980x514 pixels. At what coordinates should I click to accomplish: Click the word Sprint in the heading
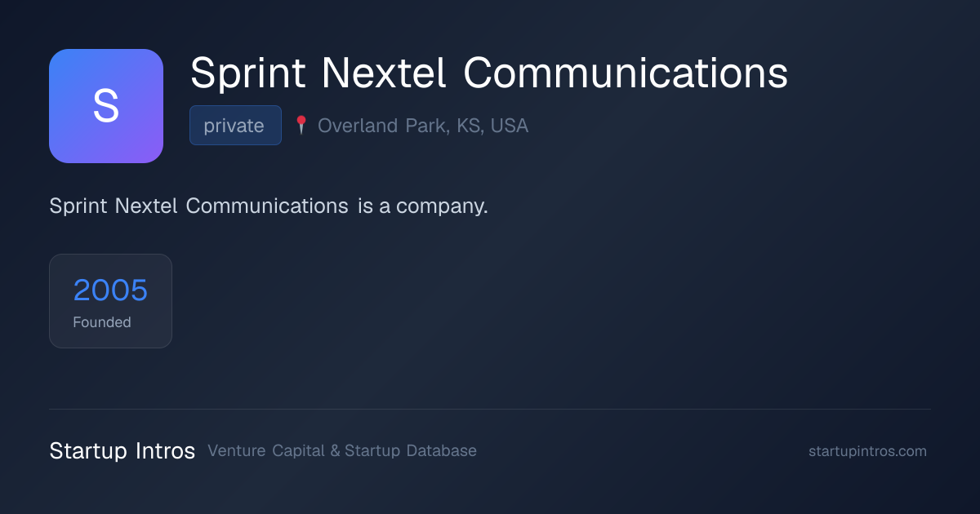247,75
